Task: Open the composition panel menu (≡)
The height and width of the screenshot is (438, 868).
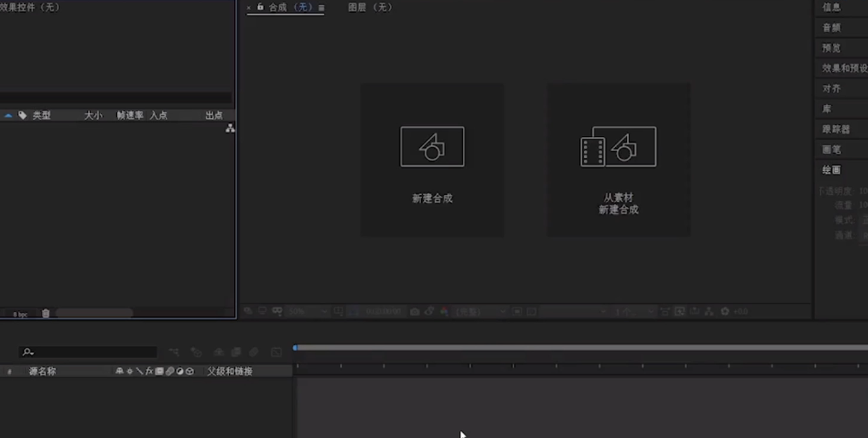Action: pos(321,8)
